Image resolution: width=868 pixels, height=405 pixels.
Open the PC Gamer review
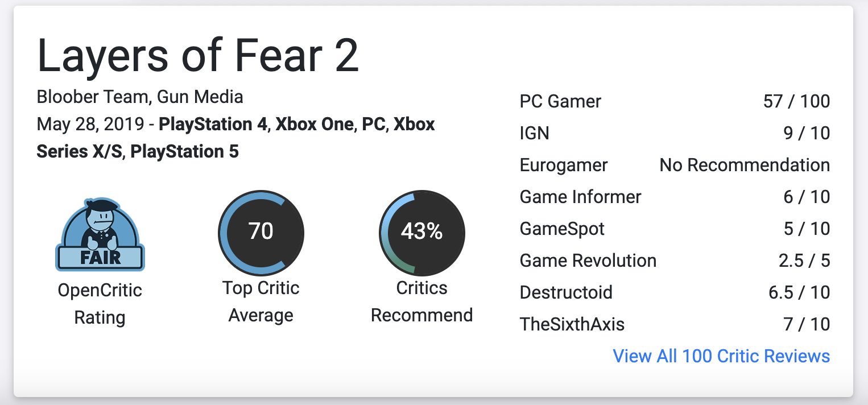560,102
